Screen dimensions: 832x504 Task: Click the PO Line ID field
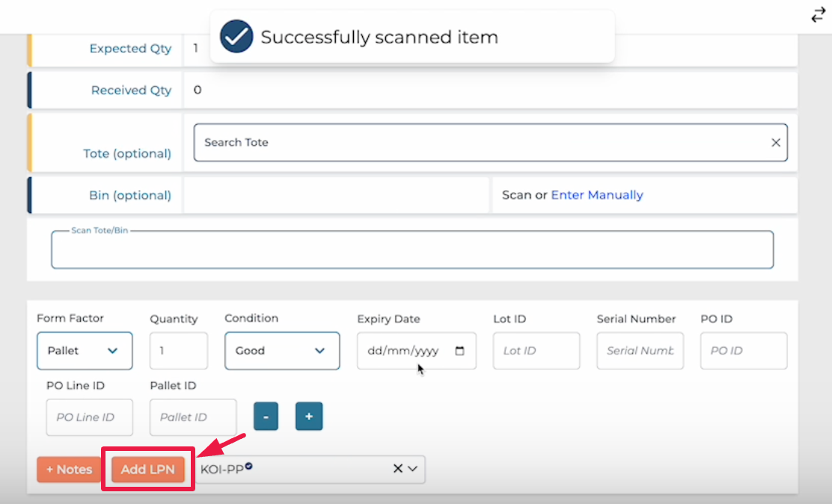[89, 417]
